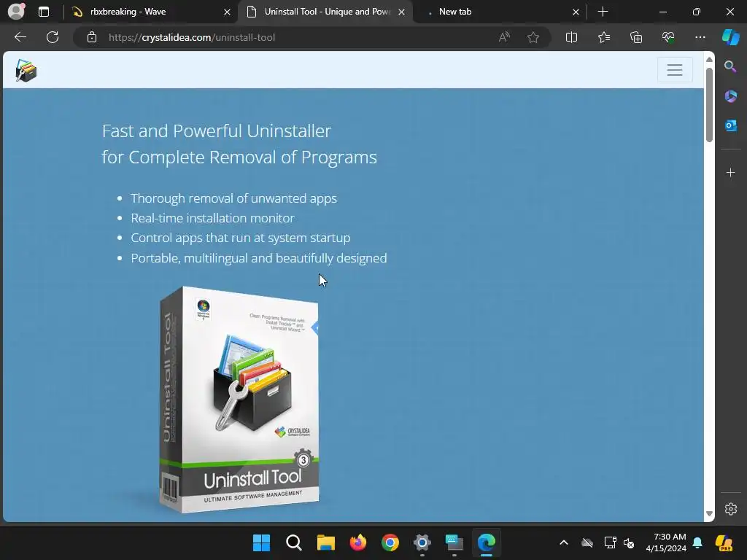
Task: Refresh the current page
Action: click(x=53, y=37)
